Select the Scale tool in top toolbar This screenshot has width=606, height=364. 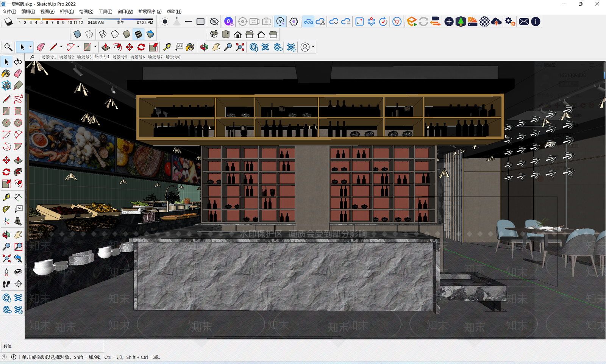coord(153,47)
